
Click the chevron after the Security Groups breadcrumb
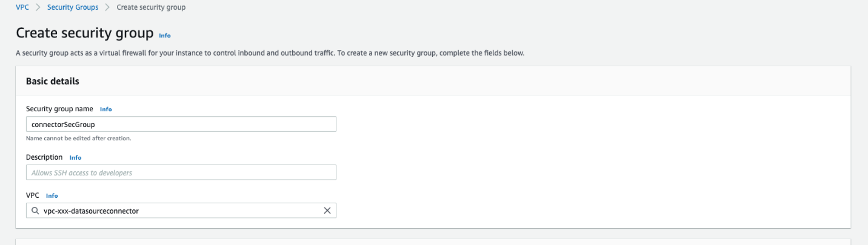pos(108,7)
